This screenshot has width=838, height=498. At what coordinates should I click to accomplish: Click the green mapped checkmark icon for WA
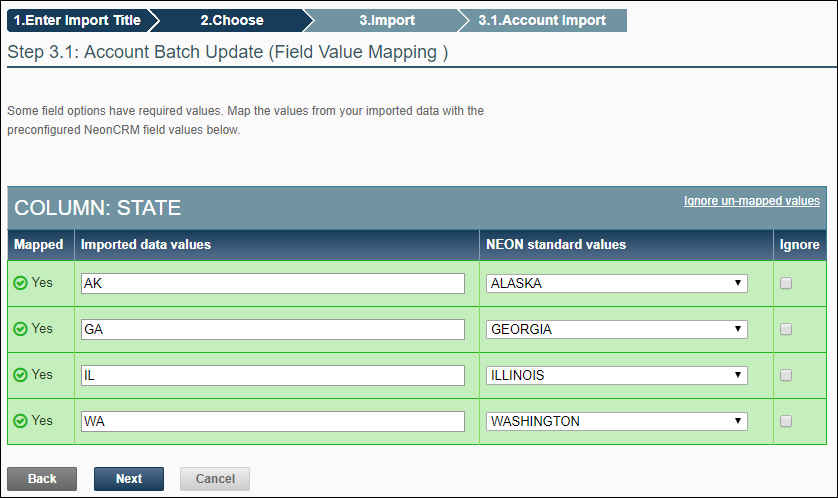[x=20, y=421]
